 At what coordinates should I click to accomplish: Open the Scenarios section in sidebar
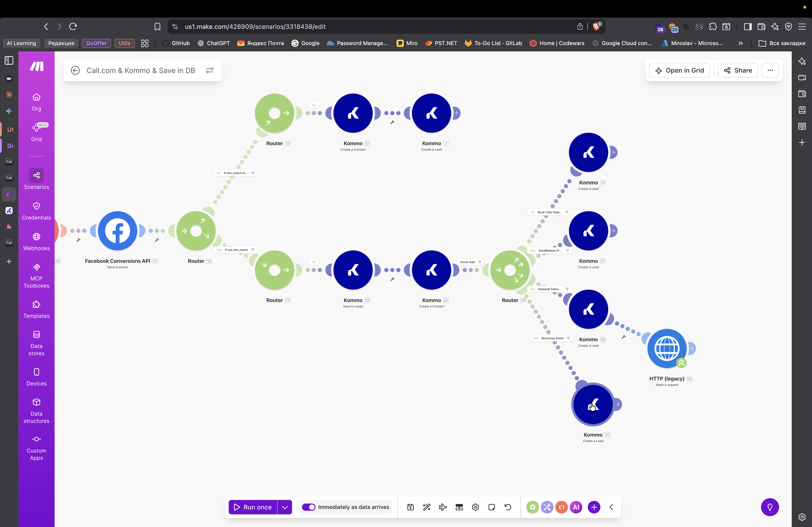pos(36,179)
